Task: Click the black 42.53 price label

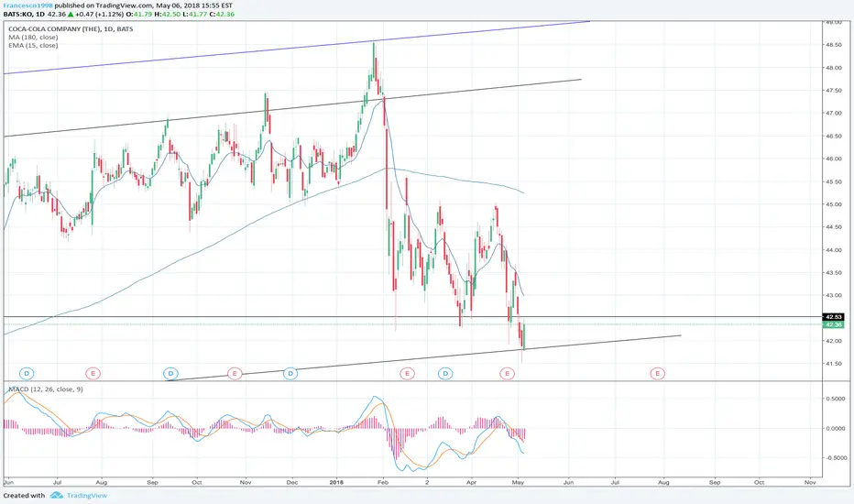Action: point(834,316)
